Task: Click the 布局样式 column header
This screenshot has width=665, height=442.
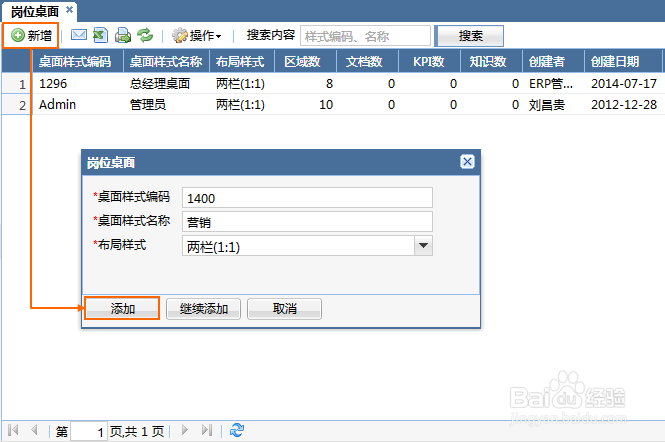Action: point(242,62)
